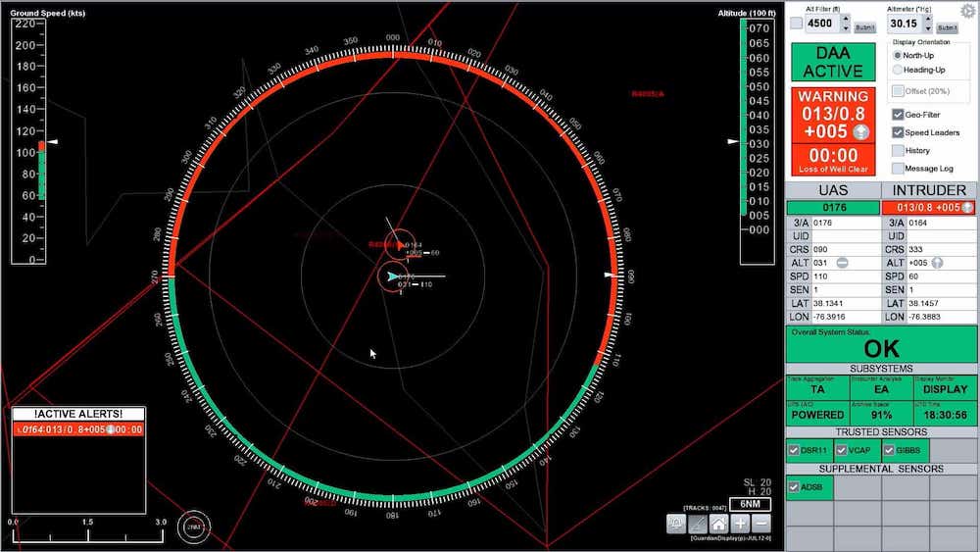Uncheck the Geo-Filter option
980x552 pixels.
pos(898,115)
